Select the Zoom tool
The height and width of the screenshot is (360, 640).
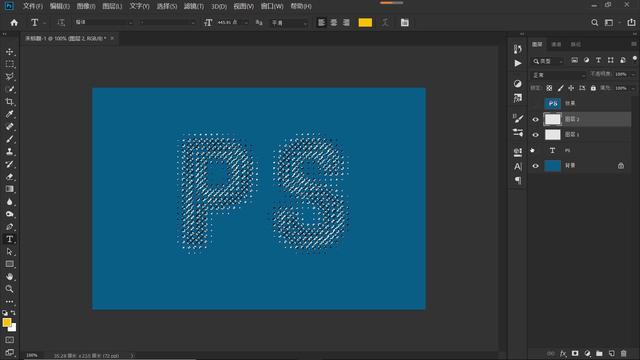[x=9, y=289]
